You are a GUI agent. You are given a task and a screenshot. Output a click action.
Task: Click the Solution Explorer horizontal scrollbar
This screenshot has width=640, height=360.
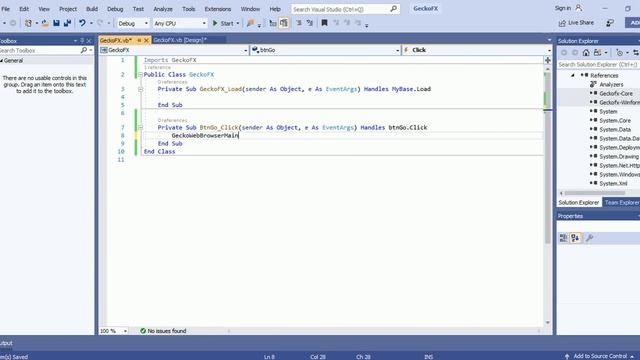[595, 193]
